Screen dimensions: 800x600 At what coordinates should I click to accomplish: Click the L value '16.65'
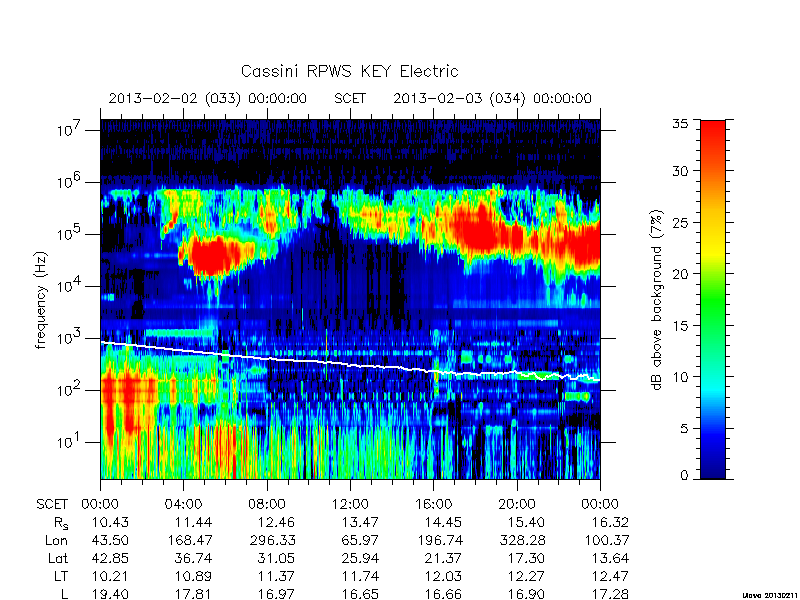click(x=360, y=594)
